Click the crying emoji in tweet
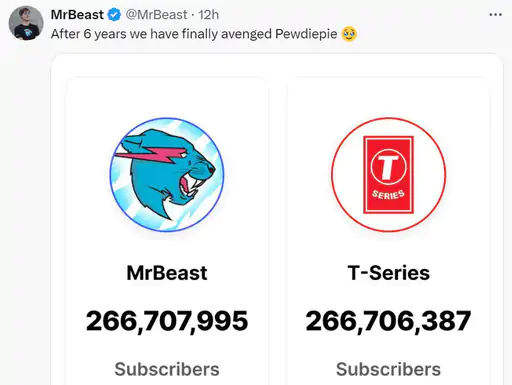The width and height of the screenshot is (512, 385). click(x=349, y=34)
